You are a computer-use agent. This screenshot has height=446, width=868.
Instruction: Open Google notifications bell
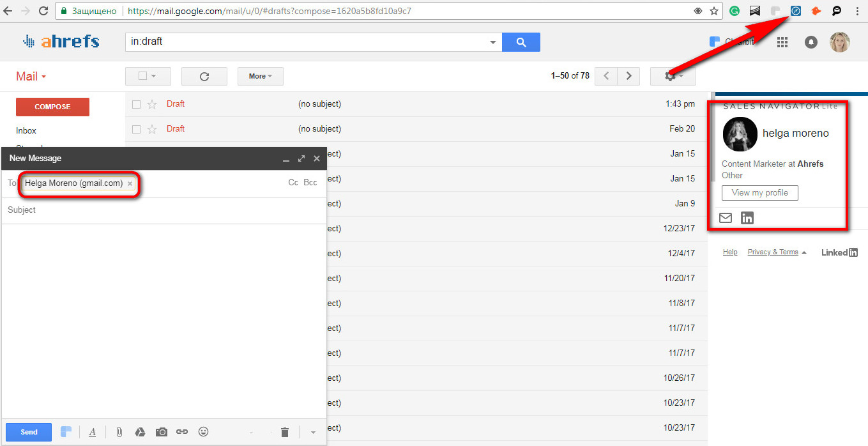coord(811,42)
